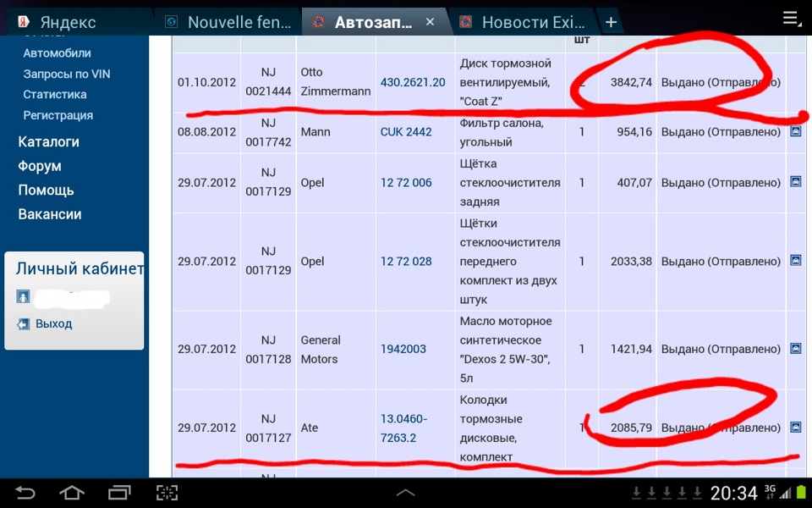Click the logout arrow icon beside Выход
The height and width of the screenshot is (508, 812).
24,324
